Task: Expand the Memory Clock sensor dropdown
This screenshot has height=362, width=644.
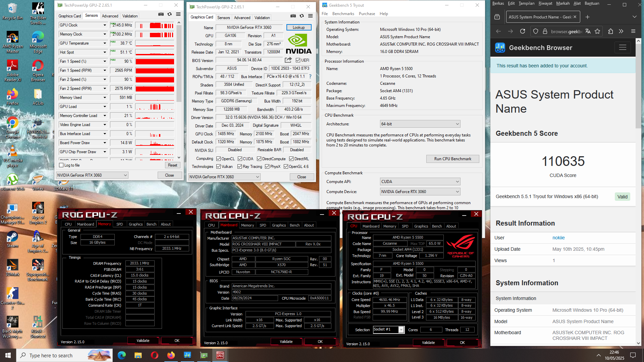Action: pos(105,34)
